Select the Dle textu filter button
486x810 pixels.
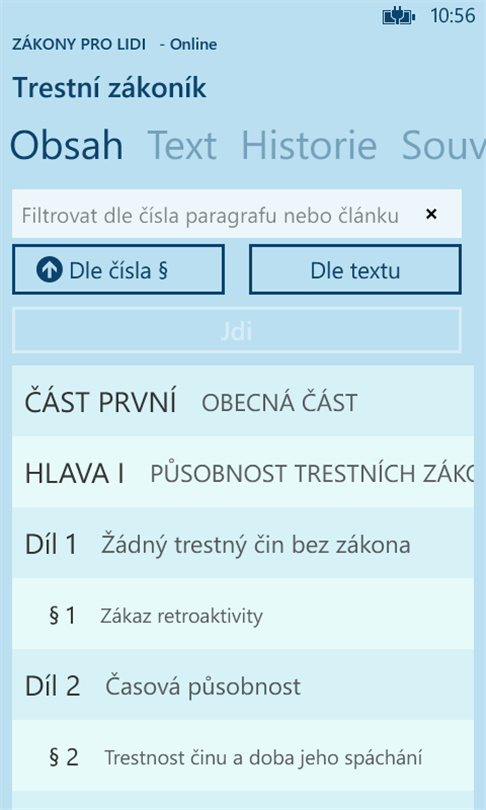[x=355, y=270]
